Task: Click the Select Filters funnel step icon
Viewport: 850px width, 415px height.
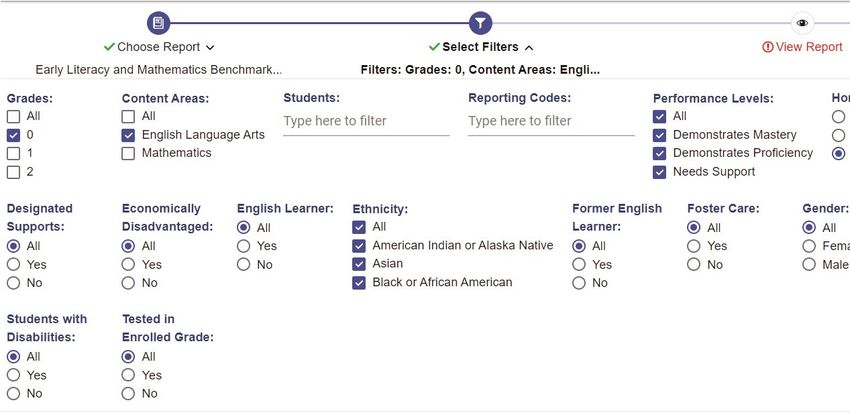Action: point(480,23)
